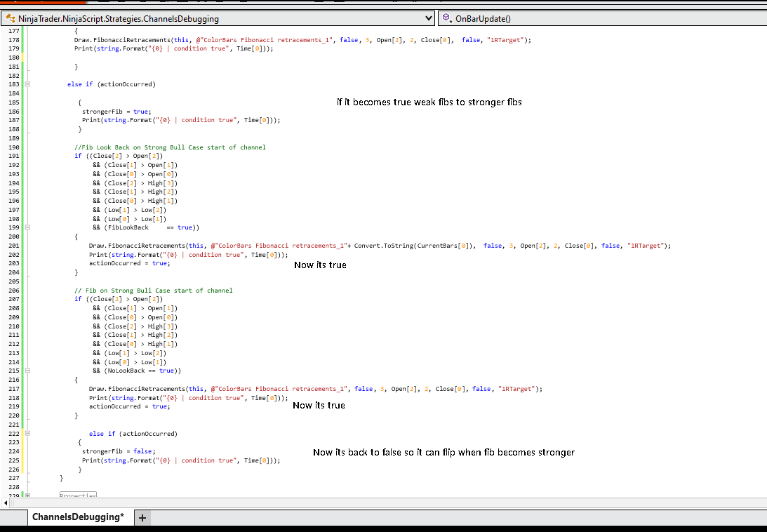Click the Print statement on line 225
The width and height of the screenshot is (767, 532).
181,460
